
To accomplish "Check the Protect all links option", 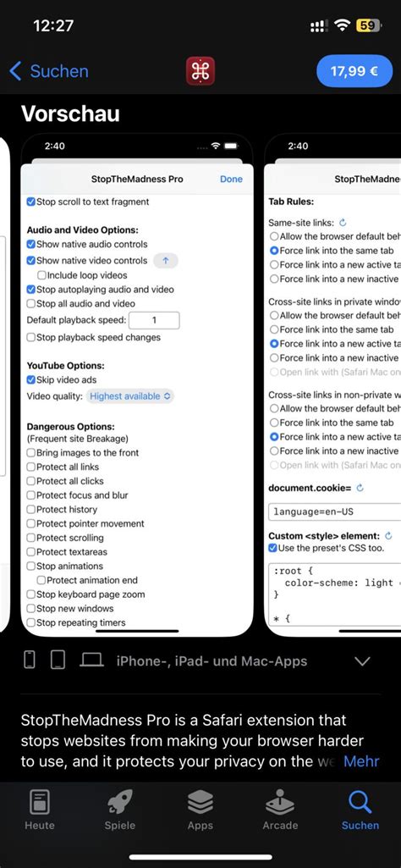I will [x=31, y=467].
